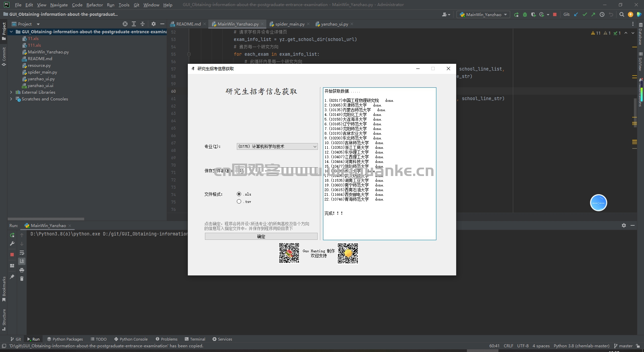Start debugging with the green bug icon

525,14
